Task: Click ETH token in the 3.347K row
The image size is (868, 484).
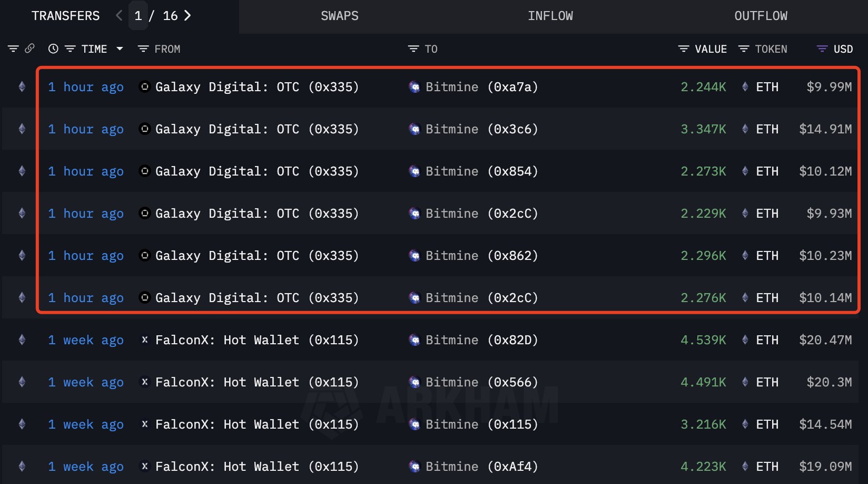Action: pyautogui.click(x=767, y=129)
